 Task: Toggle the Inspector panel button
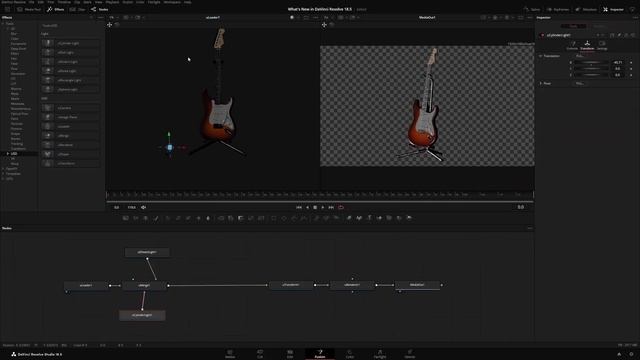coord(613,9)
